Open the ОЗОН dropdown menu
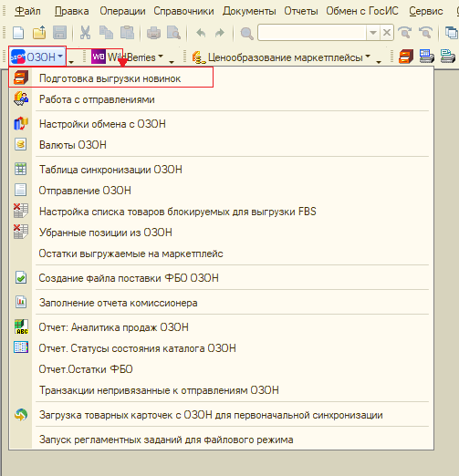Image resolution: width=459 pixels, height=476 pixels. tap(37, 57)
